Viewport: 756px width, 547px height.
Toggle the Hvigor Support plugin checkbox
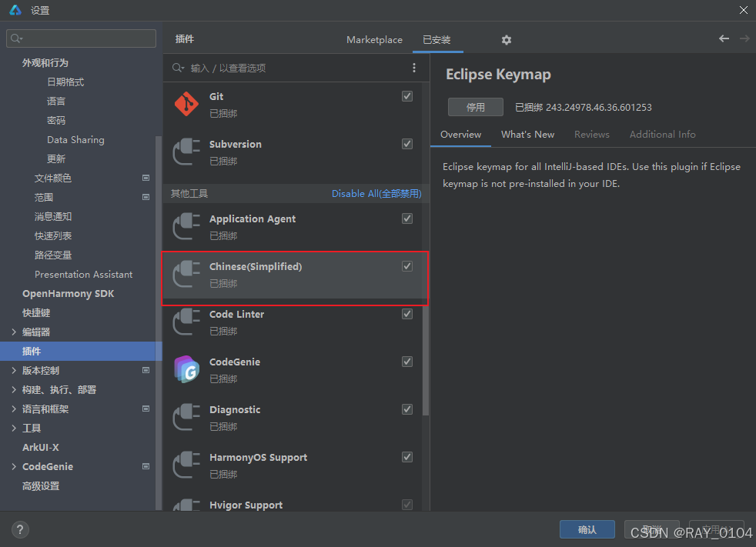click(407, 505)
